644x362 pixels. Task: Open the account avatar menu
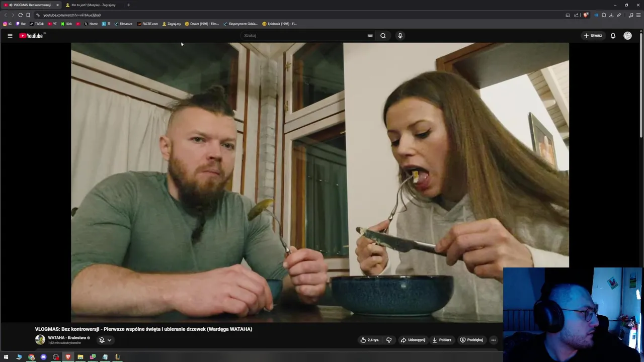pyautogui.click(x=627, y=36)
